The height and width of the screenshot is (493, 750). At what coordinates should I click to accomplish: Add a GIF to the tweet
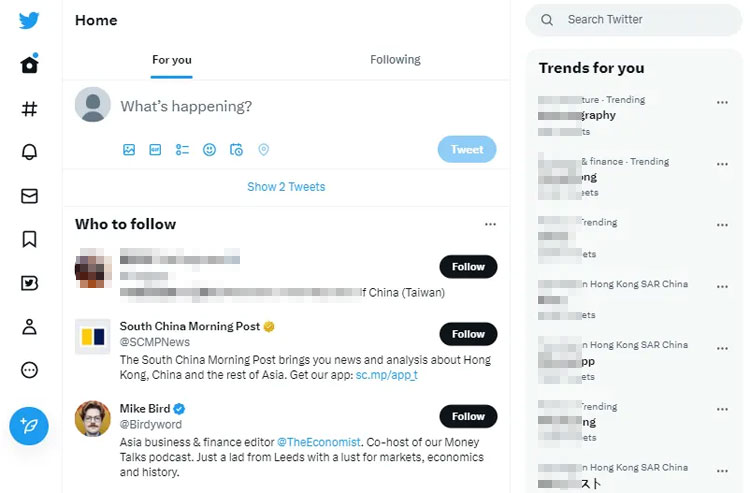coord(155,150)
